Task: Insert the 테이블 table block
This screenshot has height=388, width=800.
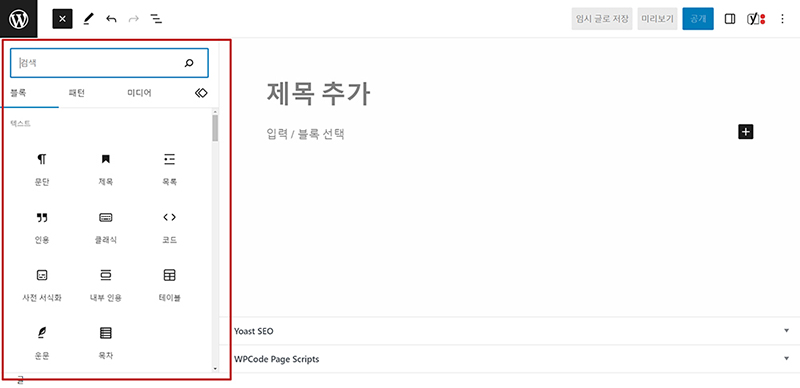Action: tap(169, 286)
